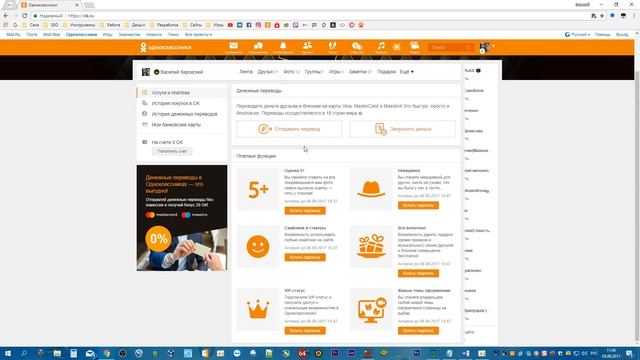Open Разработка bookmarks folder
Screen dimensions: 640x360
tap(164, 25)
